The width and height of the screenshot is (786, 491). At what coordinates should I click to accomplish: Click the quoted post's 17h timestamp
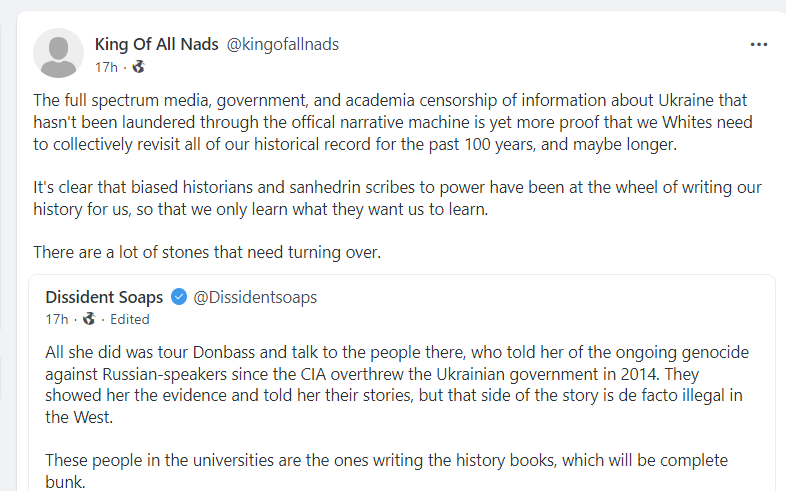[56, 319]
